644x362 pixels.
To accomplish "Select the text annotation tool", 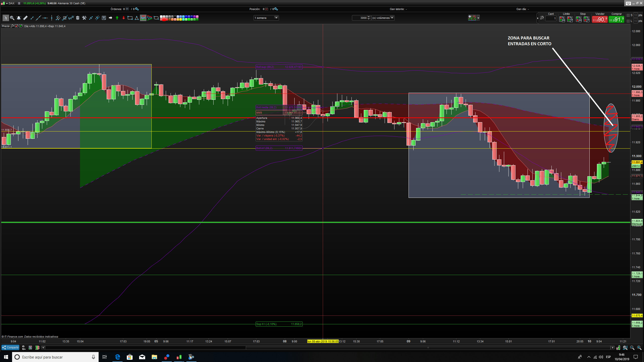I will point(104,18).
